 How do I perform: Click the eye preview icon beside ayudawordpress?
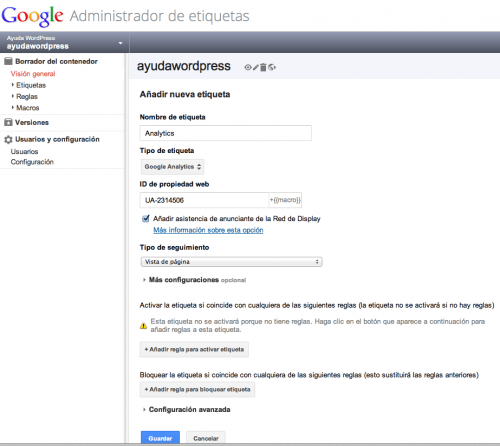247,67
